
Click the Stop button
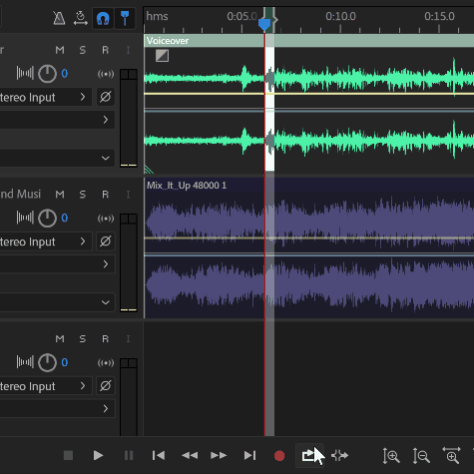68,455
